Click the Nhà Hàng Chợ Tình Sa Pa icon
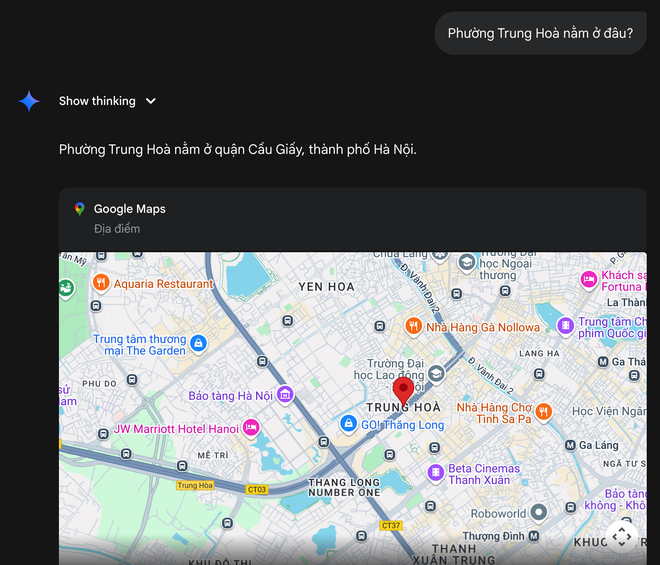This screenshot has height=565, width=660. click(543, 412)
